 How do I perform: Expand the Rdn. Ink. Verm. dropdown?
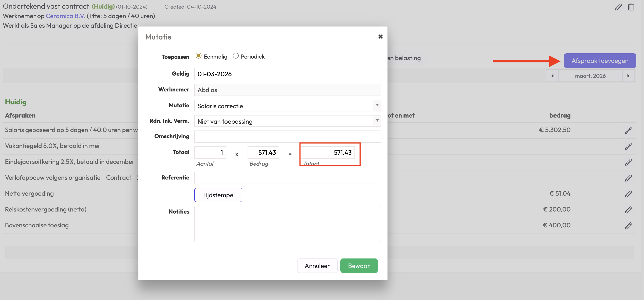[x=287, y=121]
